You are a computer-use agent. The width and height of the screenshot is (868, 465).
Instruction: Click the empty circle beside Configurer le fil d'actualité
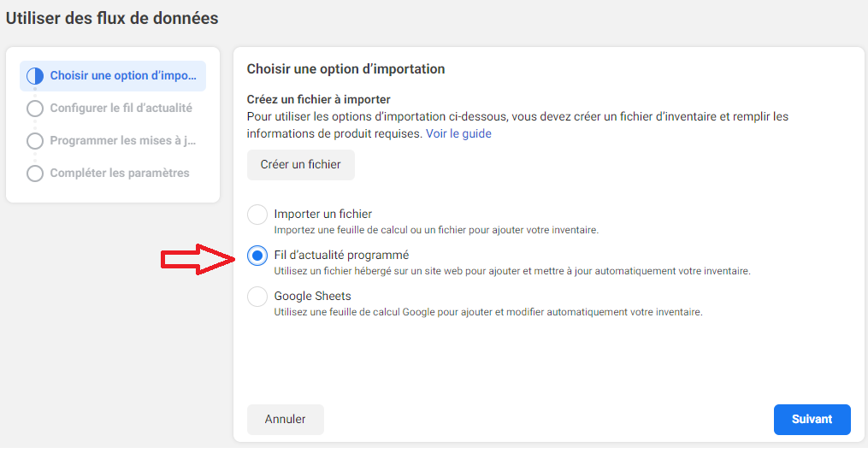35,108
